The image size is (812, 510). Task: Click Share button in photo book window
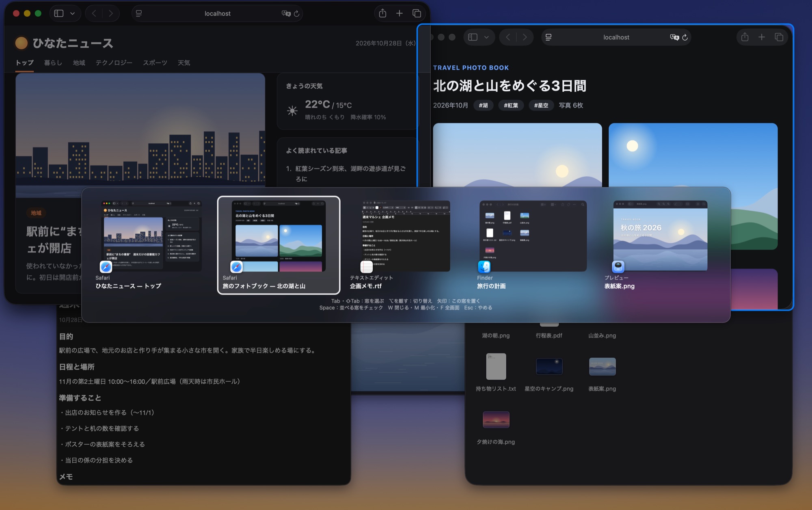(x=745, y=37)
